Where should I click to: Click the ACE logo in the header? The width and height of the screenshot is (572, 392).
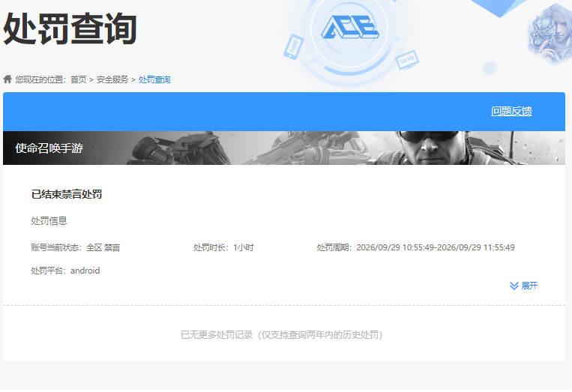(349, 27)
